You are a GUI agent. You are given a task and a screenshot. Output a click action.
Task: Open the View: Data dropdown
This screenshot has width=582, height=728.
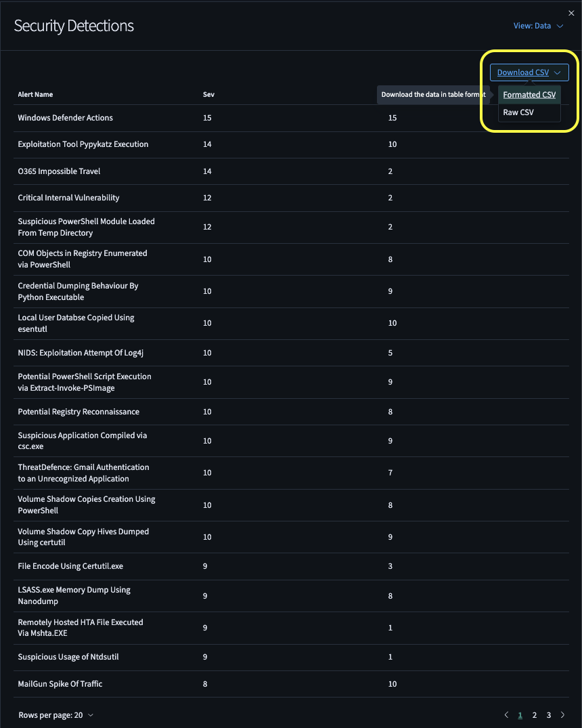[x=538, y=26]
